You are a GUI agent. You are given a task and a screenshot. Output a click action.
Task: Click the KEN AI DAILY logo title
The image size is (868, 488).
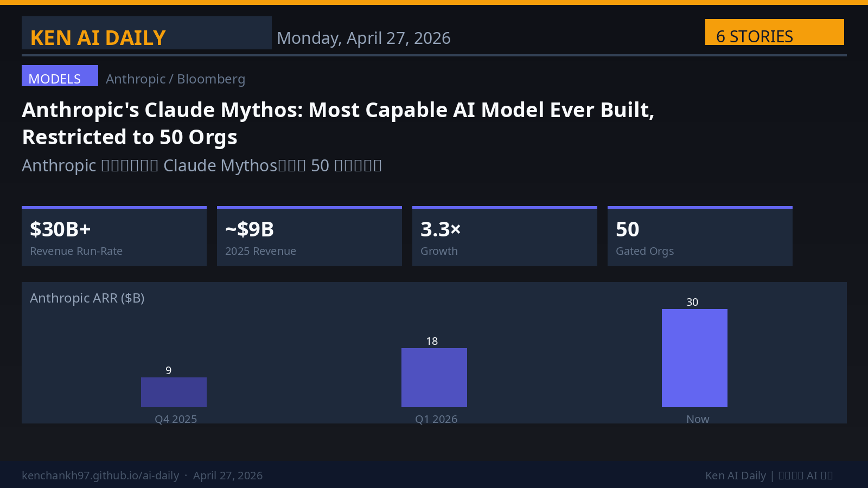point(98,38)
